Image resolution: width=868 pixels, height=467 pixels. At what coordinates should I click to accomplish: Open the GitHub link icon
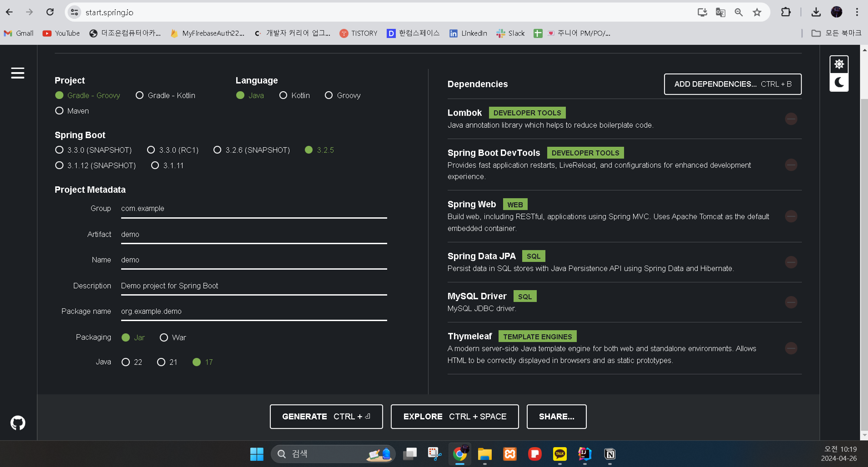[18, 423]
